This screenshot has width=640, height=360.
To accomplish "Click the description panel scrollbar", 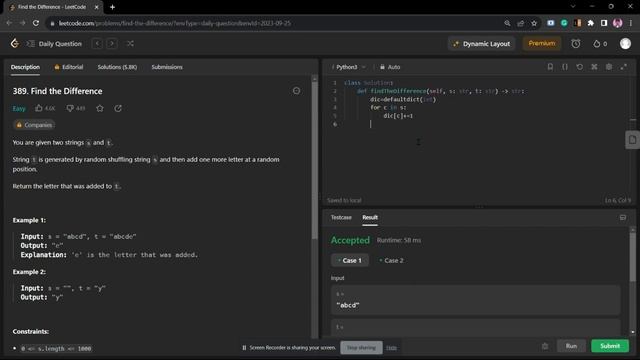I will coord(314,159).
